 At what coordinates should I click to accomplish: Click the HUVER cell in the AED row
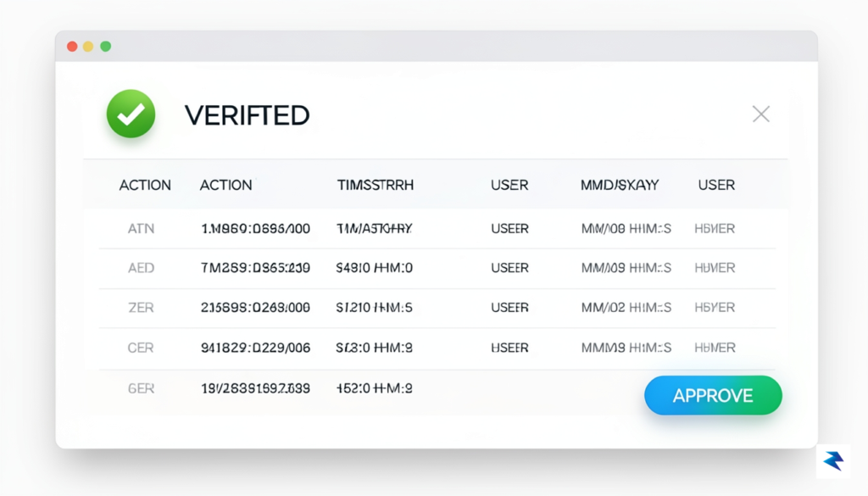click(715, 268)
